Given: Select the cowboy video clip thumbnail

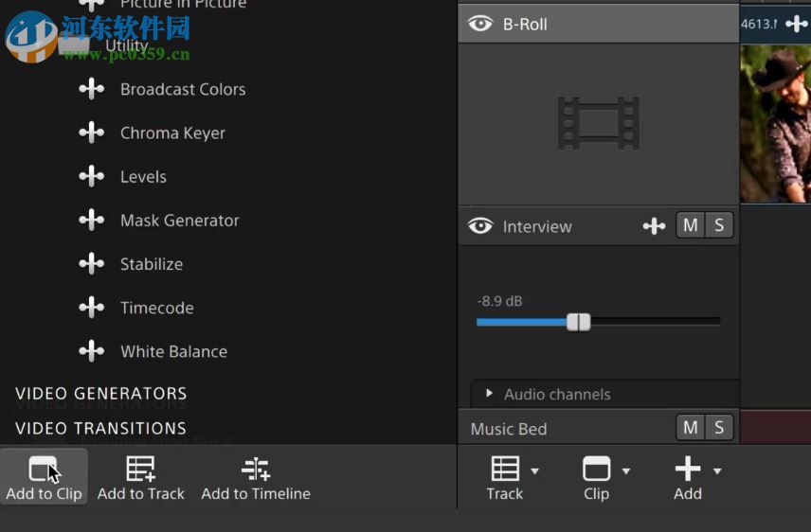Looking at the screenshot, I should [775, 123].
